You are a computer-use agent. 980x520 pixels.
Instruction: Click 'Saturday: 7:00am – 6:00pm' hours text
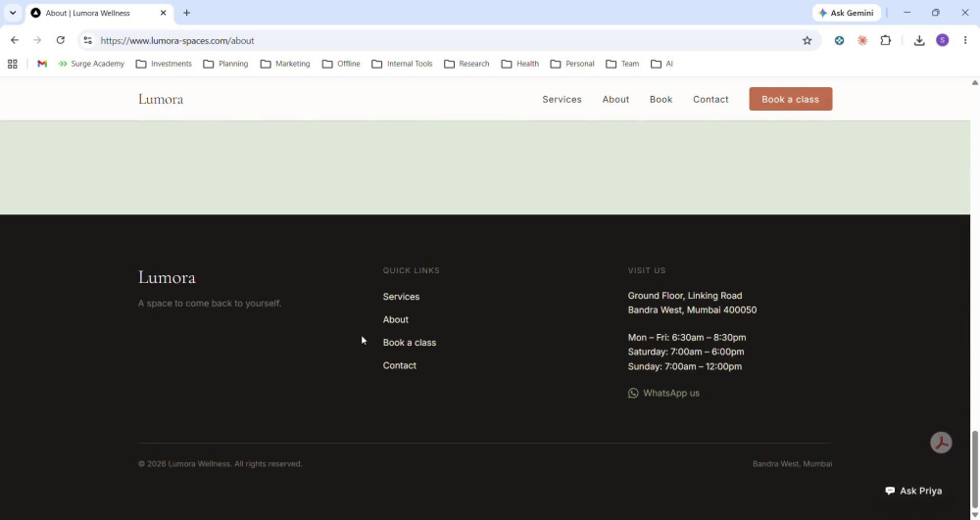[686, 353]
